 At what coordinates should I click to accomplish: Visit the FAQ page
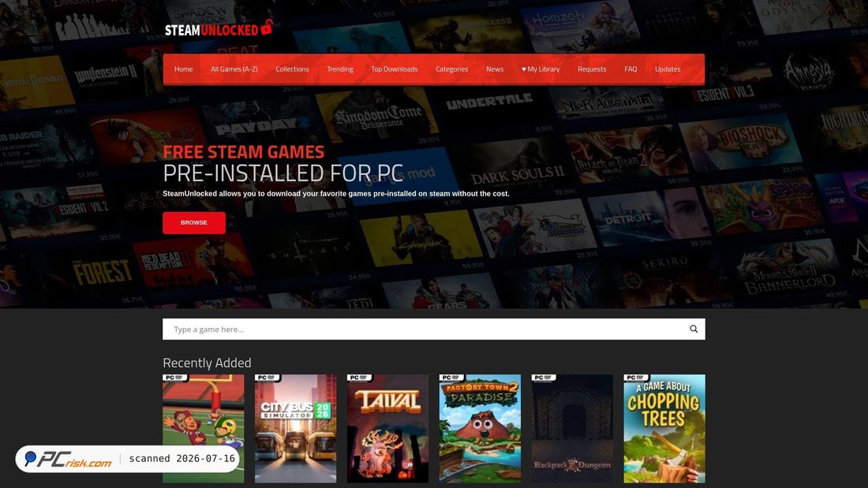coord(630,69)
